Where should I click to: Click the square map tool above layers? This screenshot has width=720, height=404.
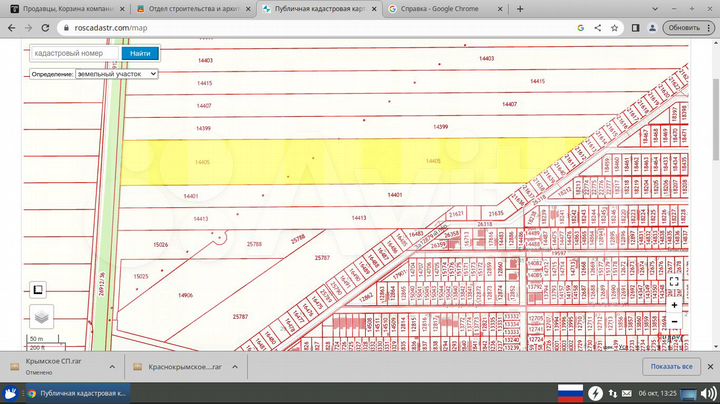click(38, 289)
